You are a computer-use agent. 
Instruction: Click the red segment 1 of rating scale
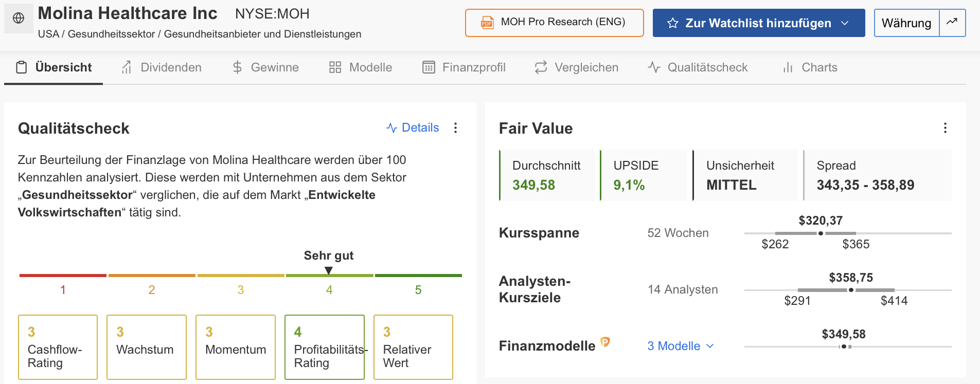[63, 276]
